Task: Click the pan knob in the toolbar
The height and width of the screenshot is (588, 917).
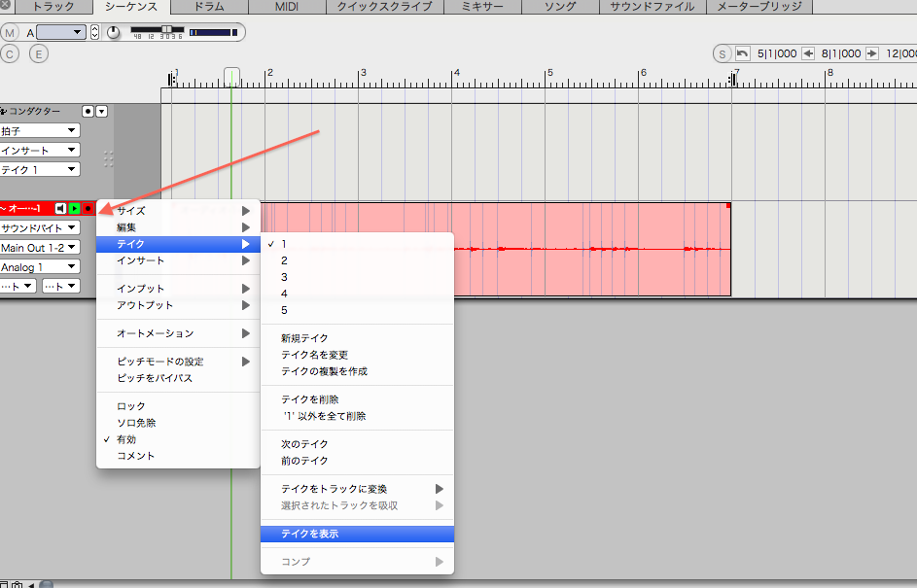Action: pos(114,33)
